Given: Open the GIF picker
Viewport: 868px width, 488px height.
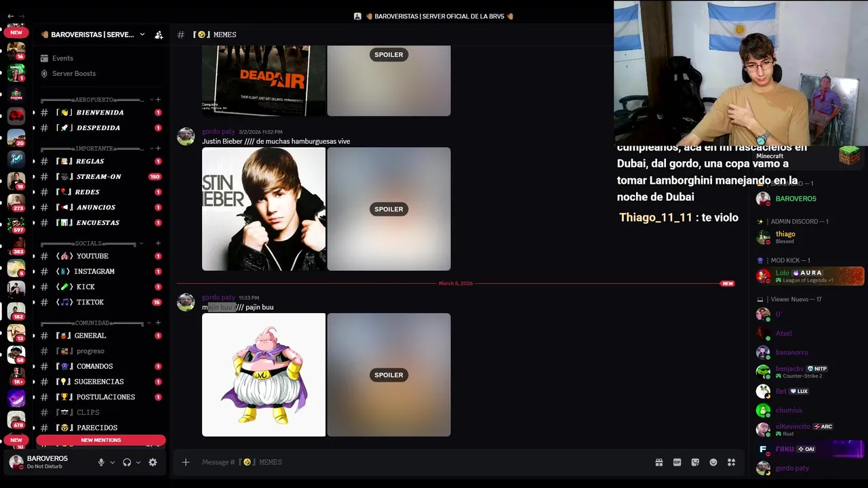Looking at the screenshot, I should (677, 462).
